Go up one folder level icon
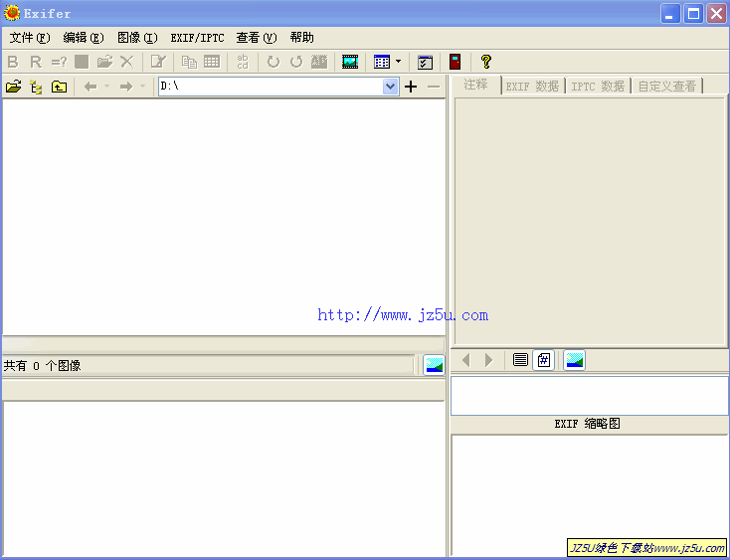The width and height of the screenshot is (730, 560). click(x=59, y=87)
